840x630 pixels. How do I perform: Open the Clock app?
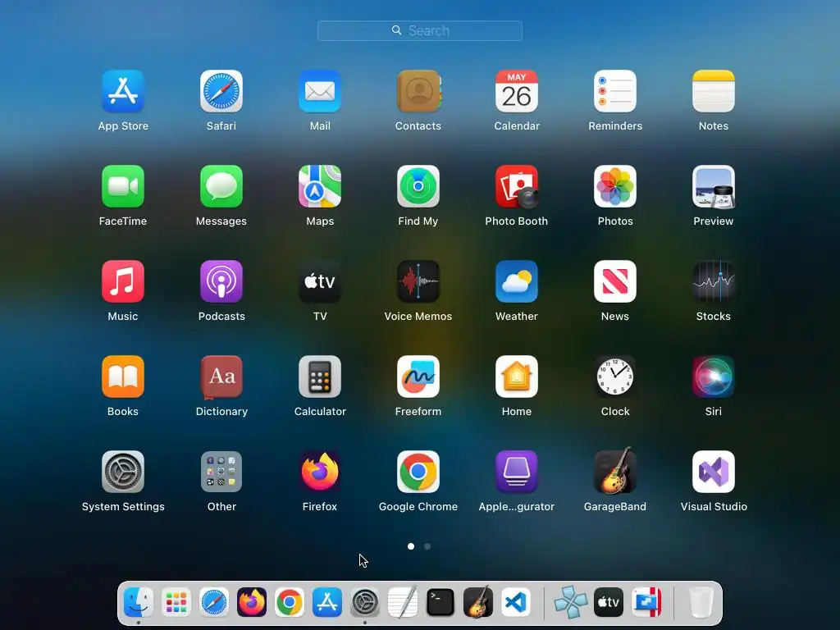pyautogui.click(x=615, y=377)
